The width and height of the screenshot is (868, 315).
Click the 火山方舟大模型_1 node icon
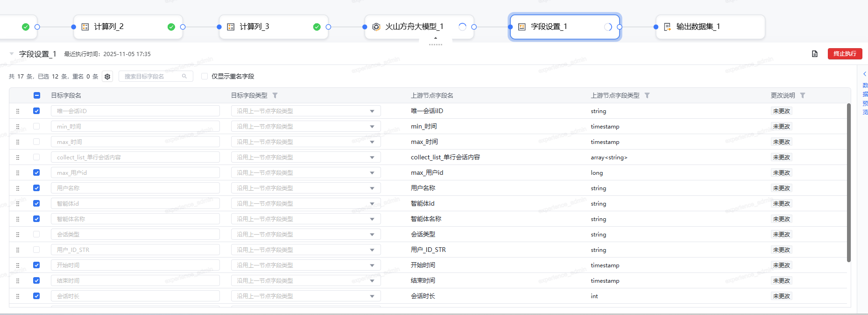tap(376, 27)
